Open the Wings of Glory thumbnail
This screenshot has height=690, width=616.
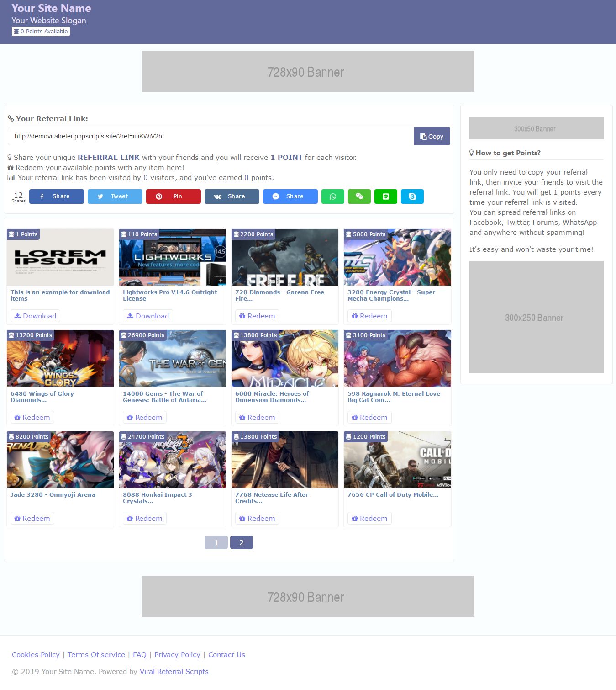pyautogui.click(x=60, y=359)
